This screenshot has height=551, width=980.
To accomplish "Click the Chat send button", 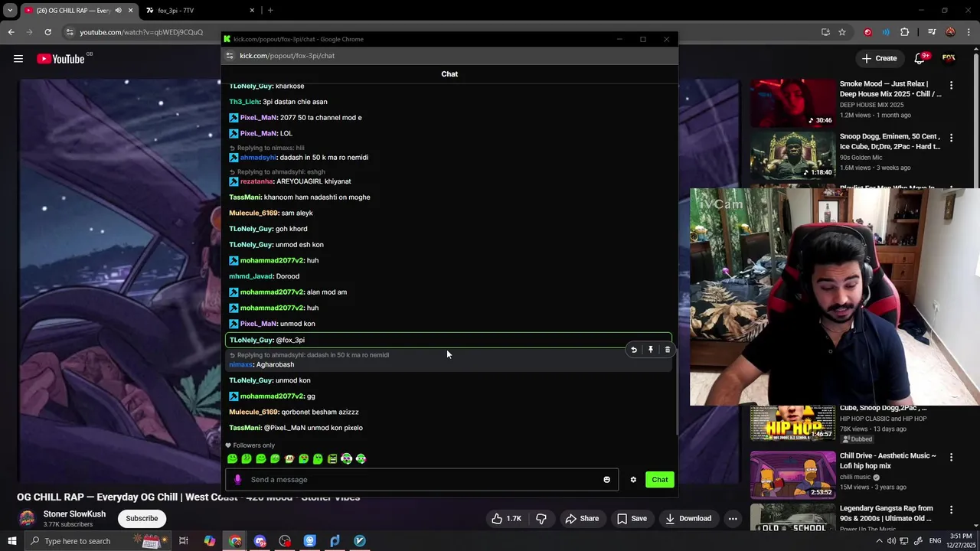I will tap(660, 480).
